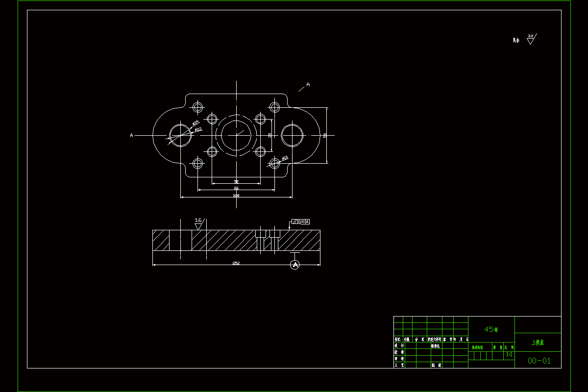
Task: Select the 45钢 material text
Action: tap(491, 330)
